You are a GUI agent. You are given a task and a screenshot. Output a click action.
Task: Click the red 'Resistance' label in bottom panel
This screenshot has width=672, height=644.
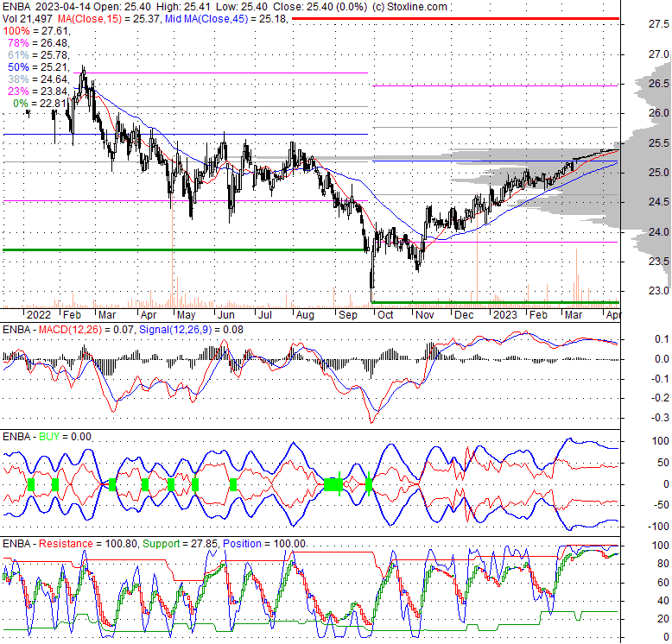point(66,544)
